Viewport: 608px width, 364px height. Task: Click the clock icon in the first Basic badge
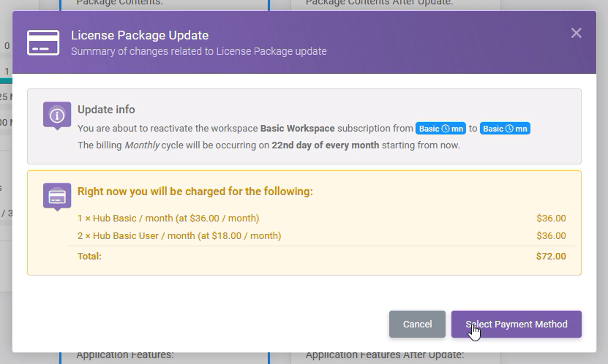(445, 129)
